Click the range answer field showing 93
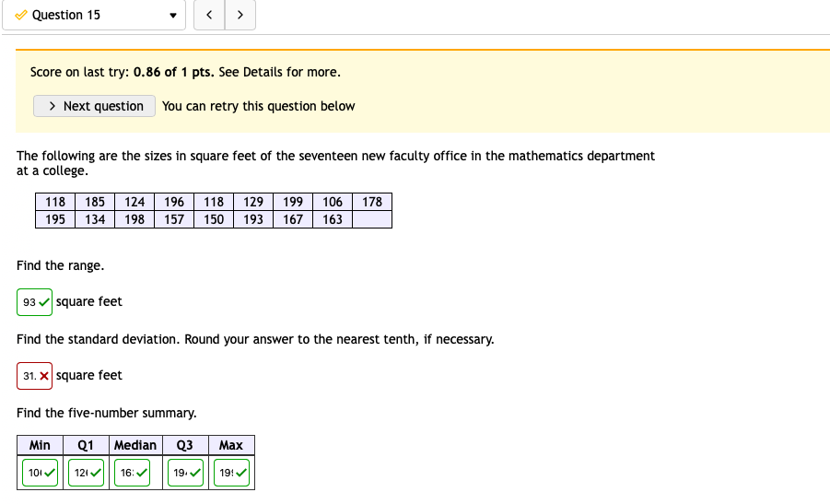This screenshot has width=830, height=504. tap(34, 302)
